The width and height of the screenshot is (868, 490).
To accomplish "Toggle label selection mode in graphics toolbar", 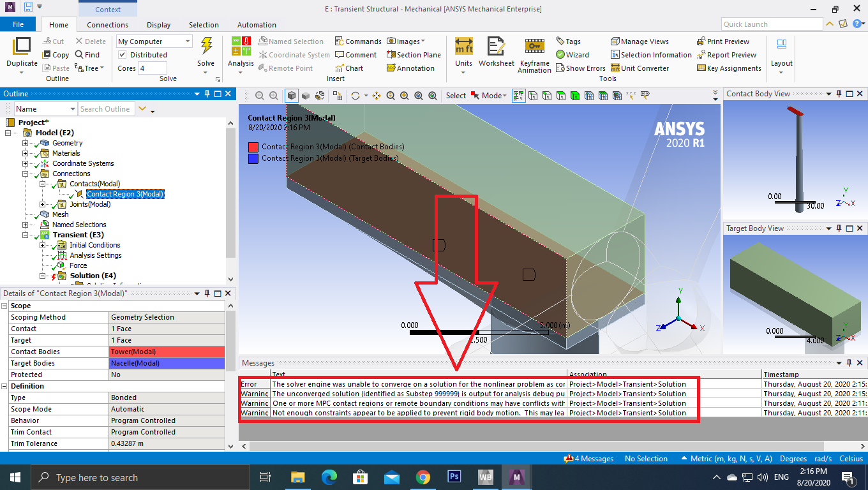I will point(645,96).
